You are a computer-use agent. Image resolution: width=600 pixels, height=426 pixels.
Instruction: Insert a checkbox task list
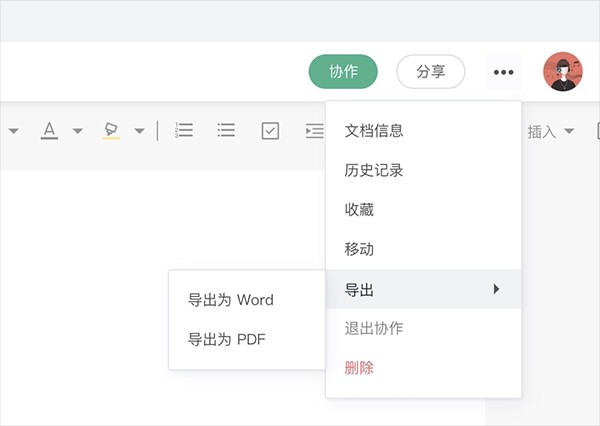pos(270,130)
